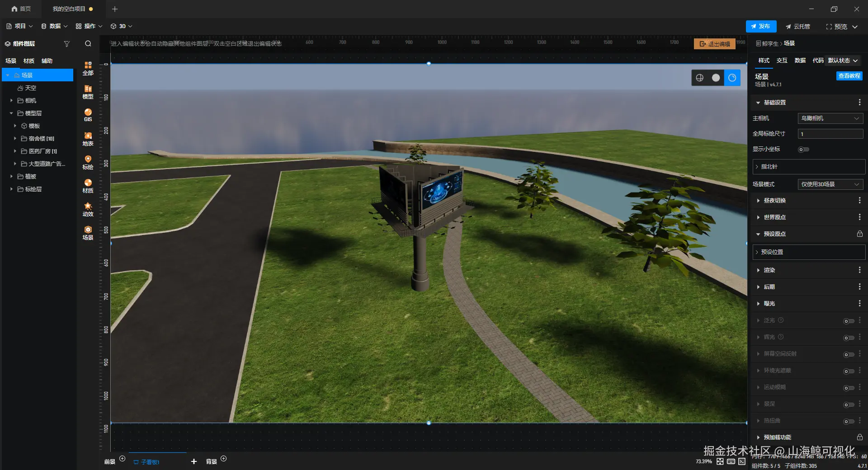Go to the 首页 home tab

pyautogui.click(x=21, y=9)
